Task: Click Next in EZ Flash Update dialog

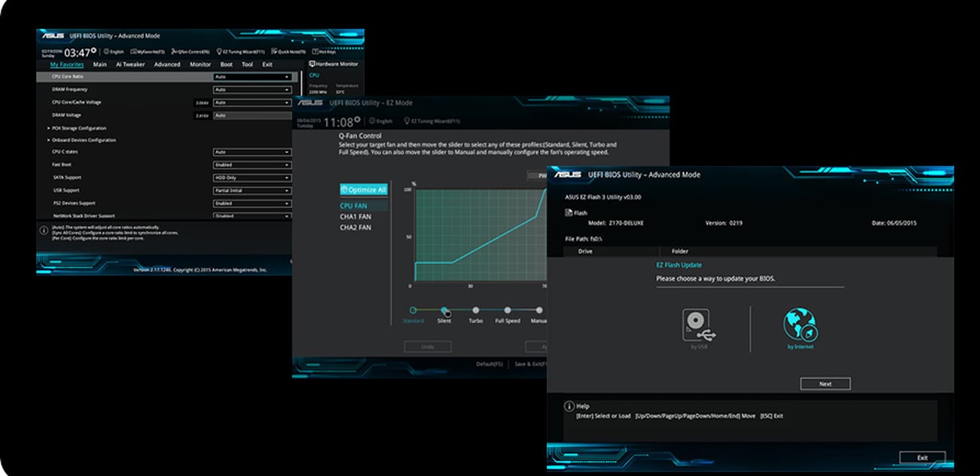Action: coord(825,384)
